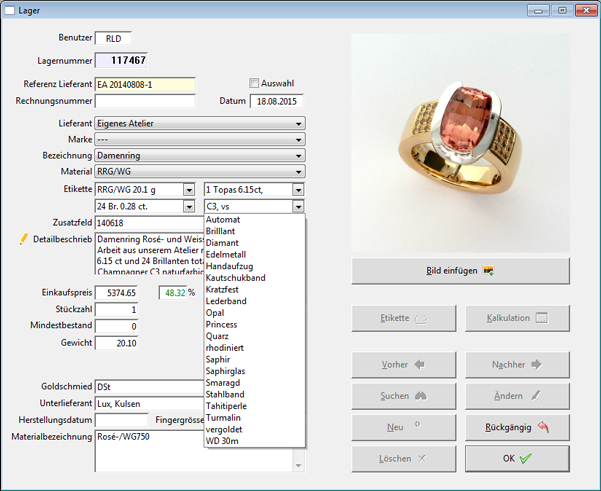Image resolution: width=601 pixels, height=491 pixels.
Task: Open dropdown arrow of RRG/WG 20.1 g field
Action: tap(189, 190)
